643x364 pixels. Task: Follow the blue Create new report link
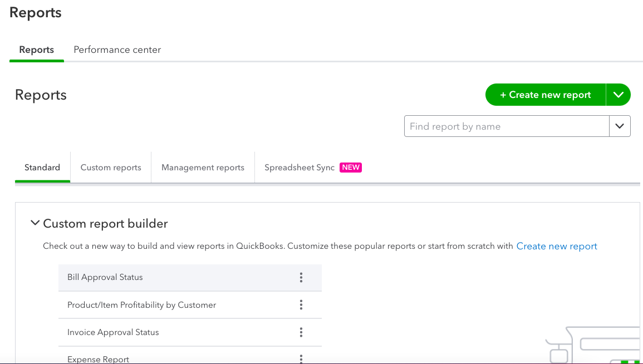pyautogui.click(x=557, y=246)
